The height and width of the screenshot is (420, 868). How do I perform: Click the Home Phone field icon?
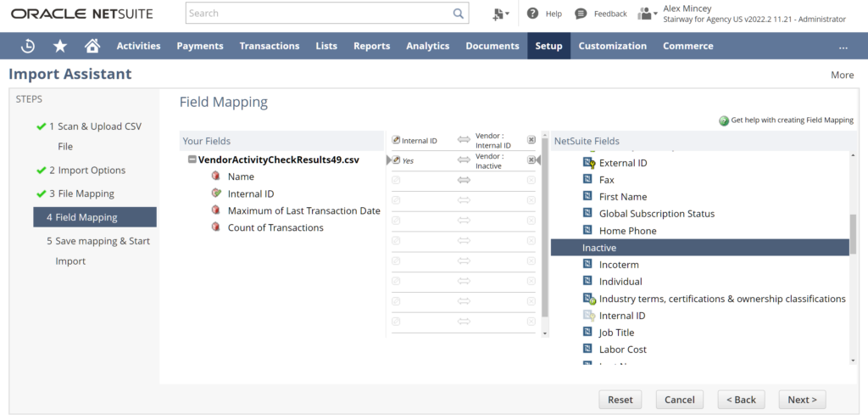pyautogui.click(x=588, y=231)
